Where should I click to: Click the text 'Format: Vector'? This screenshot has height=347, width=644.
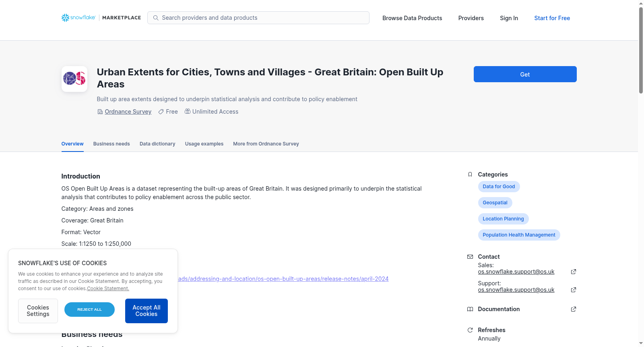[81, 232]
